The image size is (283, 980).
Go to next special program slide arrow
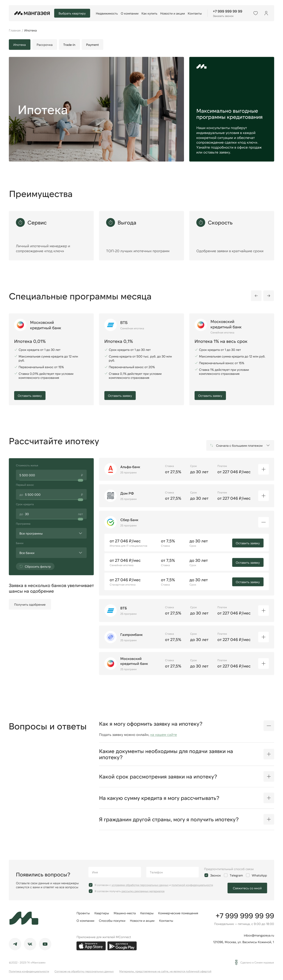268,296
